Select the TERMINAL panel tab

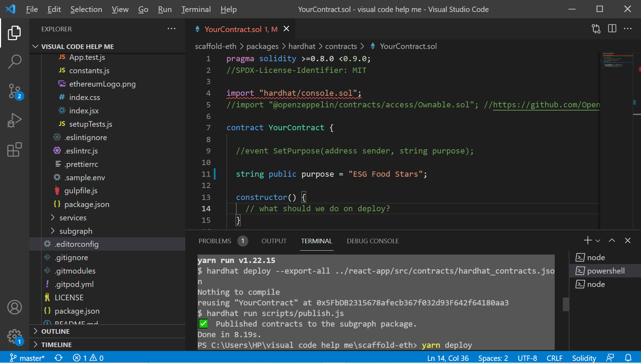[316, 241]
